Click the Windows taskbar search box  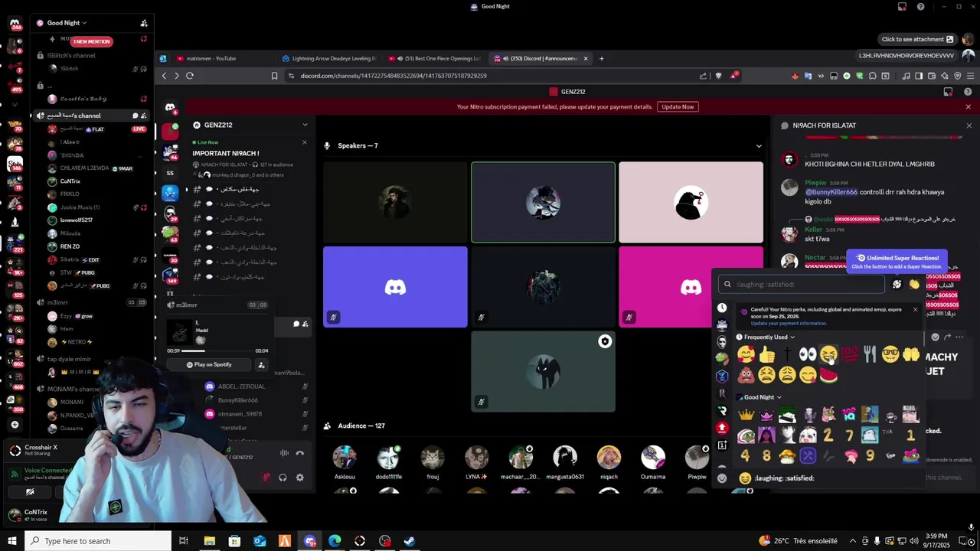98,541
